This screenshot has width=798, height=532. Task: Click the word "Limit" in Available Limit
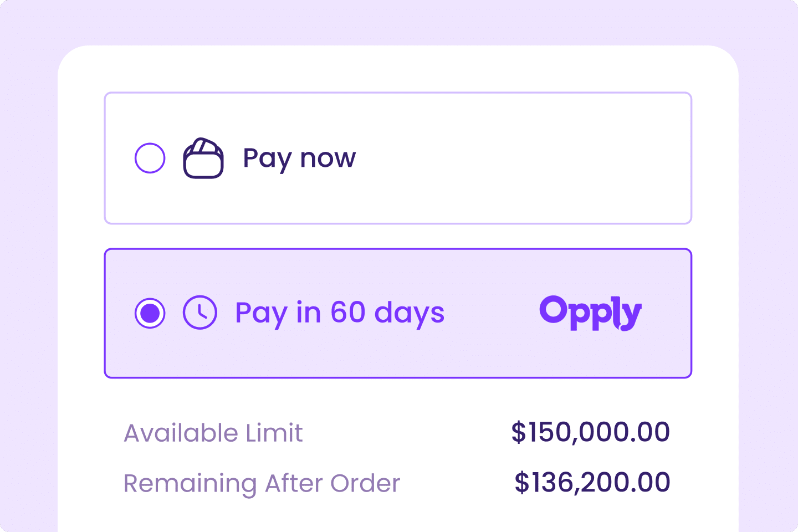[x=274, y=433]
